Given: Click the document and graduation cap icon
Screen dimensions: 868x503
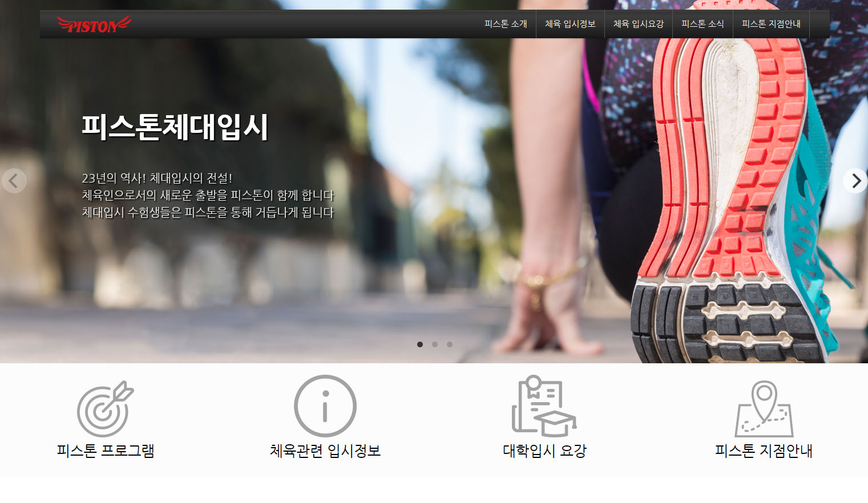Looking at the screenshot, I should click(x=544, y=406).
